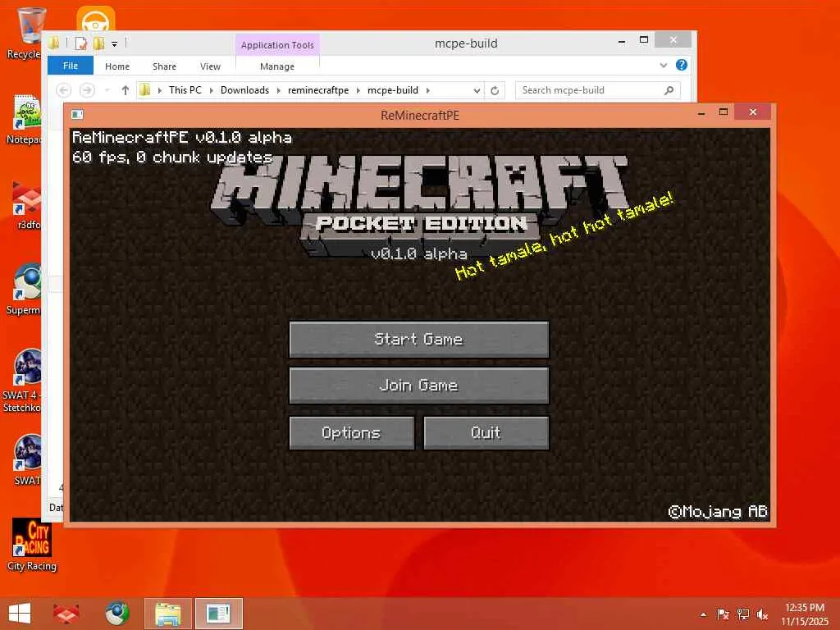
Task: Open Customize Quick Access Toolbar dropdown
Action: [x=114, y=44]
